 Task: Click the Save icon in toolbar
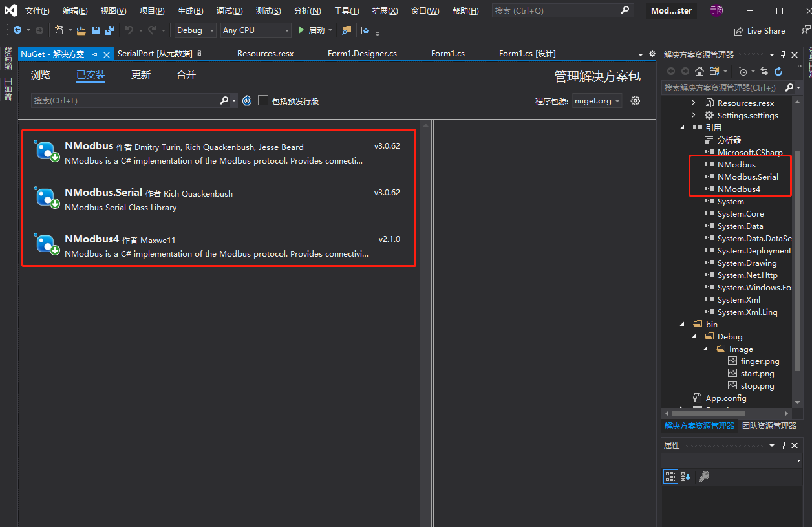pyautogui.click(x=95, y=30)
